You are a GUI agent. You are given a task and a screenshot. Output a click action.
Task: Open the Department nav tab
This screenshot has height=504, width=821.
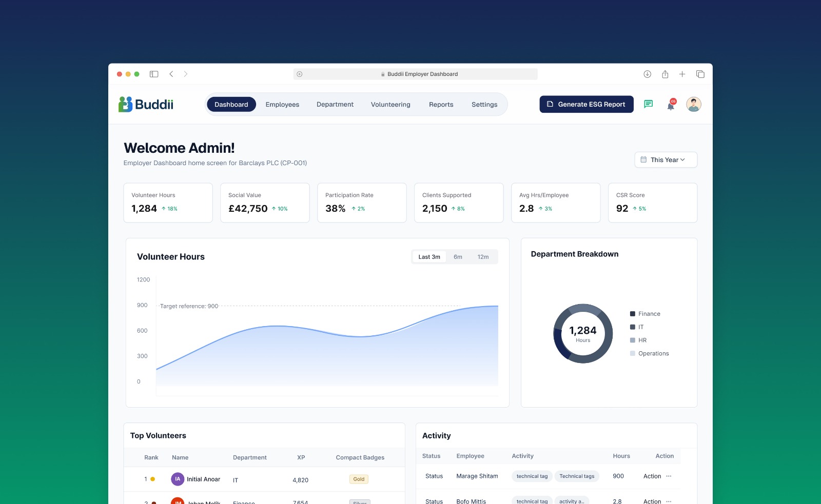click(335, 104)
